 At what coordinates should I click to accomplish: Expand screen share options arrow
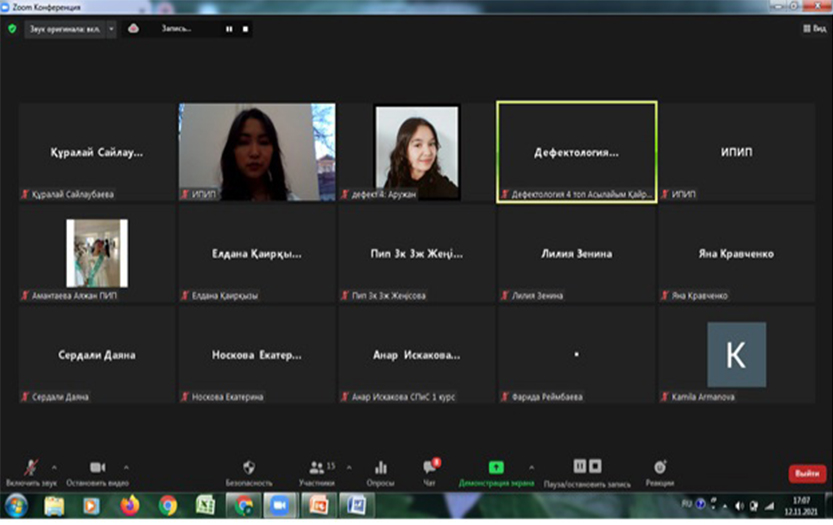tap(531, 466)
